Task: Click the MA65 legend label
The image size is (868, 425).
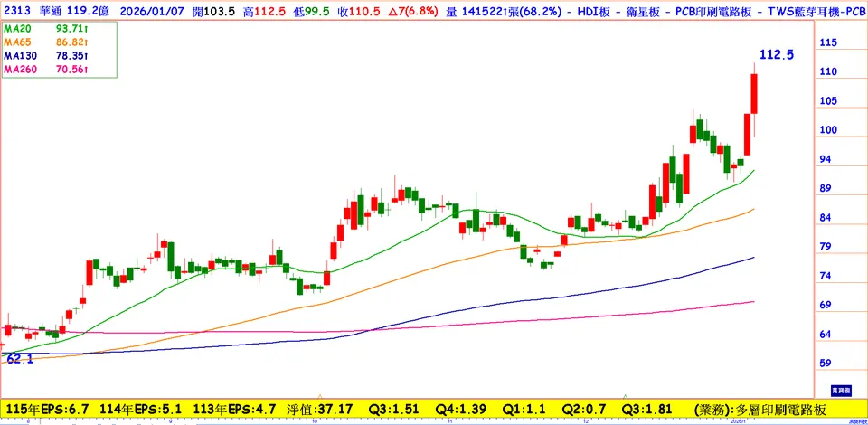Action: (x=16, y=42)
